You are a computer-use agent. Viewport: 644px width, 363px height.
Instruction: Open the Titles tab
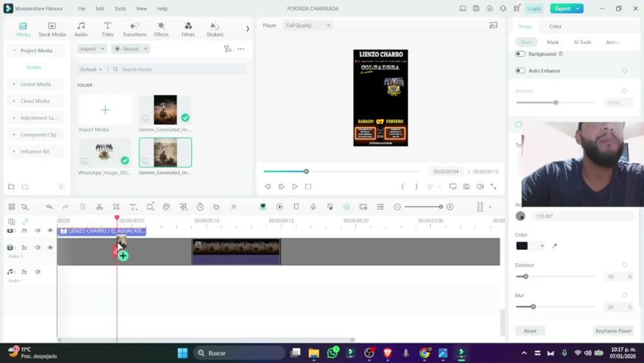coord(107,30)
